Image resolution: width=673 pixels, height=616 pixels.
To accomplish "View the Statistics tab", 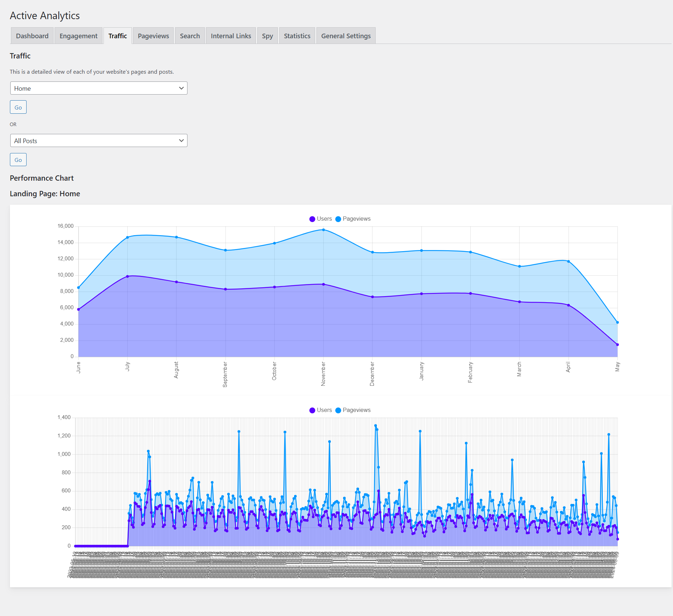I will tap(297, 36).
